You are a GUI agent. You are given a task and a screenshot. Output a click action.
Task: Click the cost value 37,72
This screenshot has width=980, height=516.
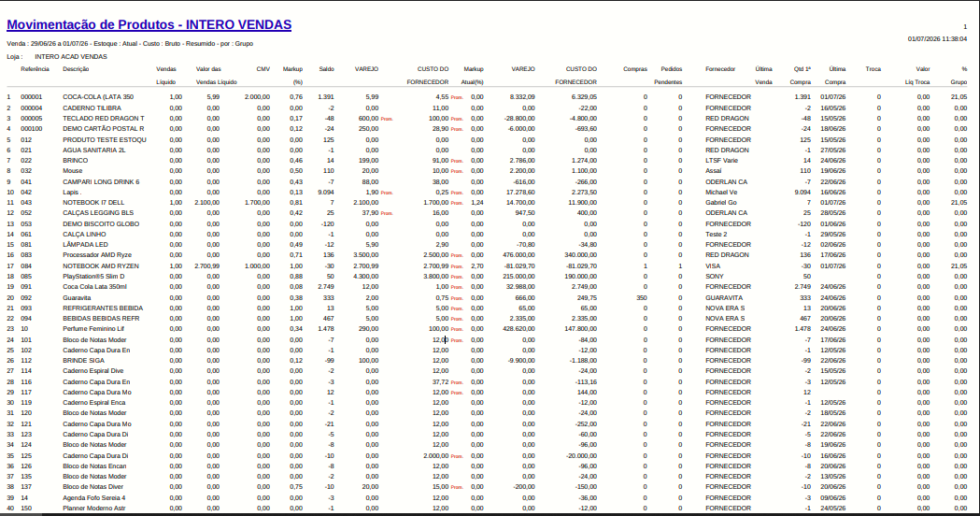click(441, 382)
